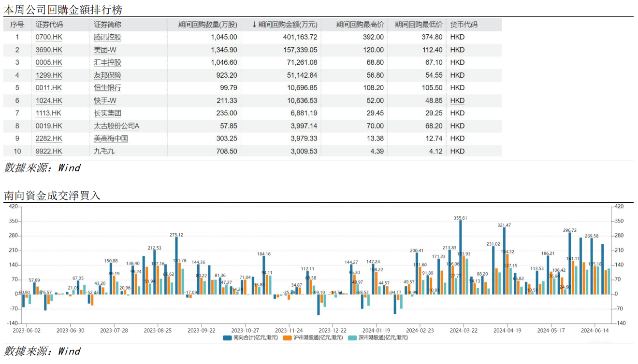The image size is (638, 364).
Task: Open the 1024.HK security code link
Action: click(x=49, y=100)
